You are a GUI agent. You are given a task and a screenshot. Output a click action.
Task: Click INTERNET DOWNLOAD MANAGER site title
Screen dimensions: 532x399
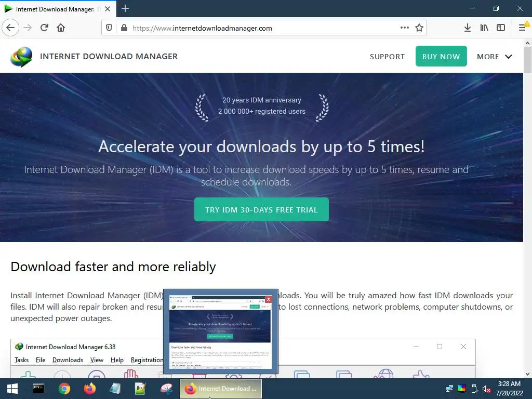tap(109, 56)
